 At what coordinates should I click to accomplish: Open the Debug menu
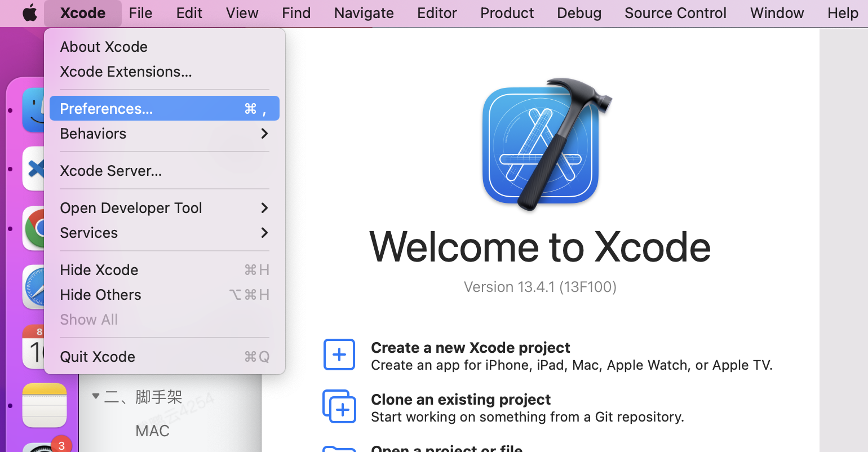(579, 13)
